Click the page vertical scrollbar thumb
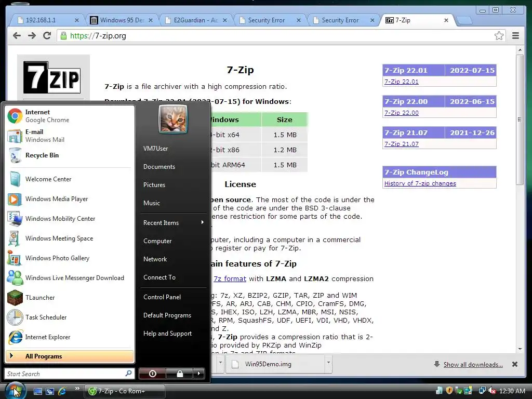Screen dimensions: 532x399 point(520,119)
